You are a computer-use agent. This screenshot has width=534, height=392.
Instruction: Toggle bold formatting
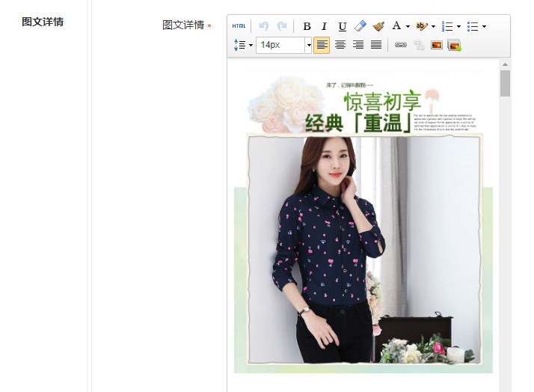[307, 26]
